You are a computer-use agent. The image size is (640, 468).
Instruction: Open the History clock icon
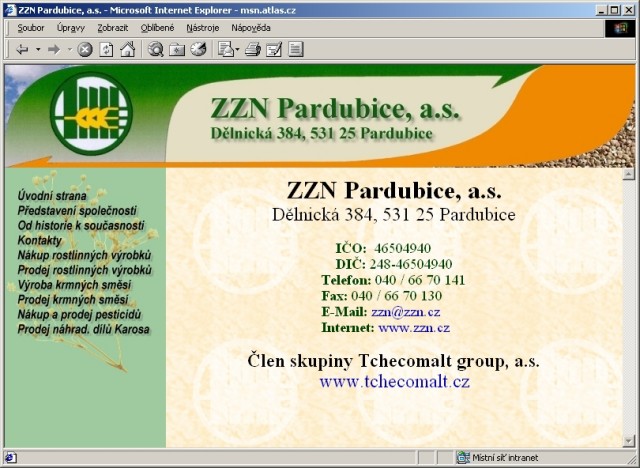pos(198,50)
